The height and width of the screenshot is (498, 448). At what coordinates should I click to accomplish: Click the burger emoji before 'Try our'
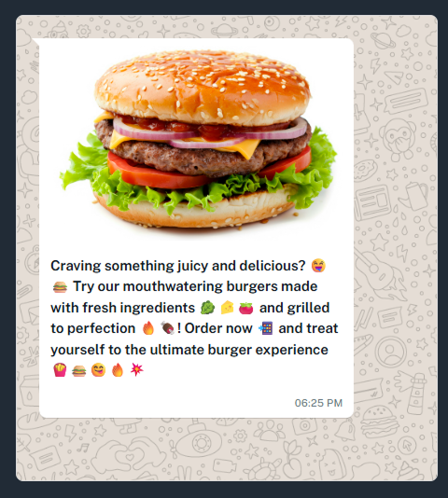[x=60, y=287]
